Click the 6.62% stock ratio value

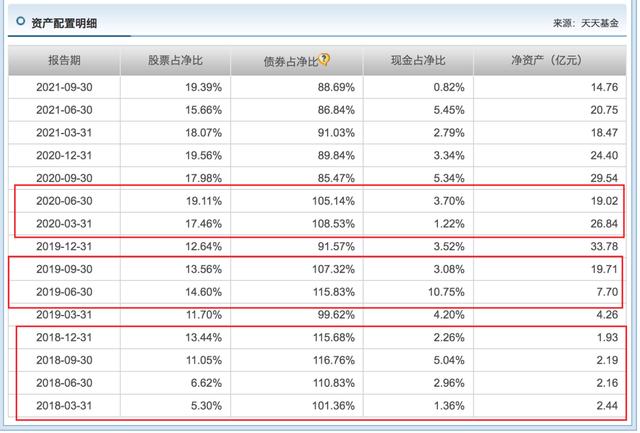pos(206,383)
